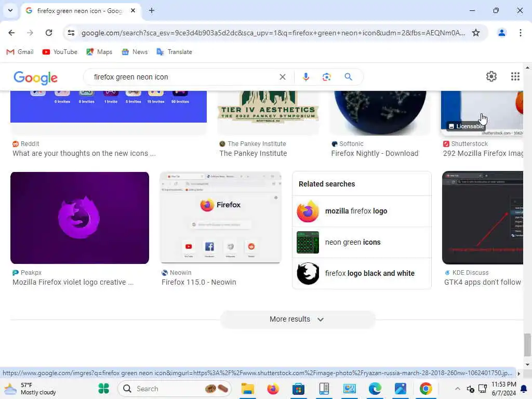Click the taskbar Search box

(175, 389)
